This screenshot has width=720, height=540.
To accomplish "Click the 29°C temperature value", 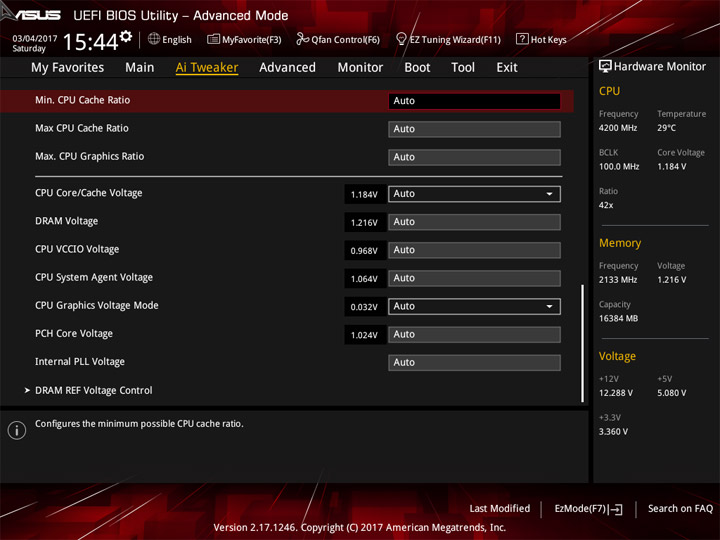I will coord(666,128).
